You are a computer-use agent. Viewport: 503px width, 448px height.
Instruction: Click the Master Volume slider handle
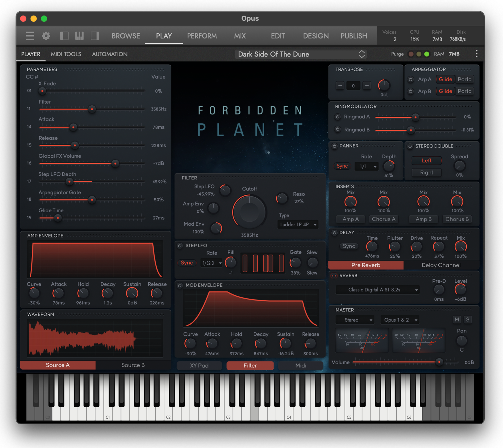439,362
